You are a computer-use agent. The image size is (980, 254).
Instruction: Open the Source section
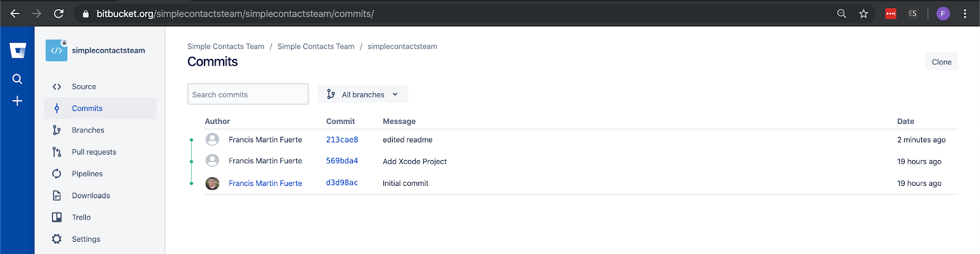(x=84, y=87)
